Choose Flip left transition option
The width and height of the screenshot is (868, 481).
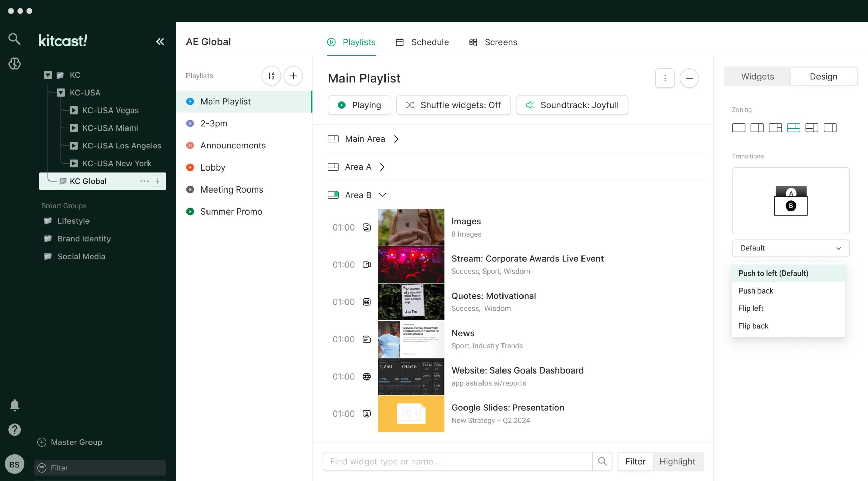pyautogui.click(x=751, y=308)
